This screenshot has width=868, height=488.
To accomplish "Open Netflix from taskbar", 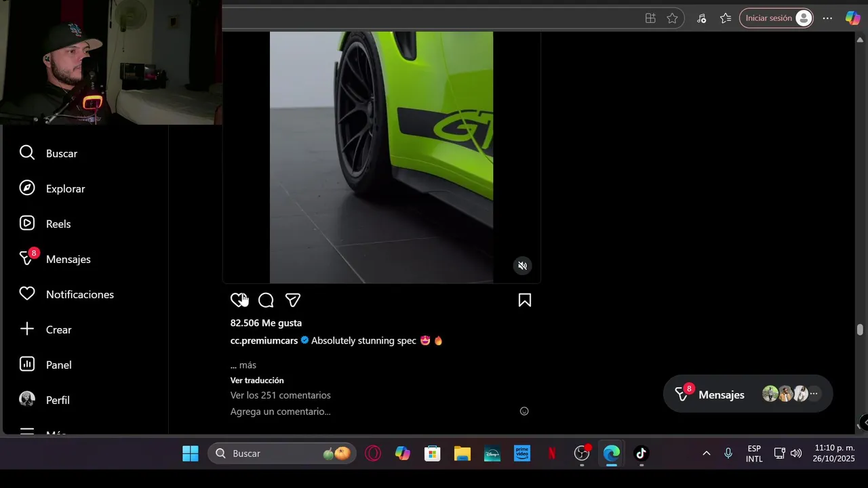I will tap(552, 453).
